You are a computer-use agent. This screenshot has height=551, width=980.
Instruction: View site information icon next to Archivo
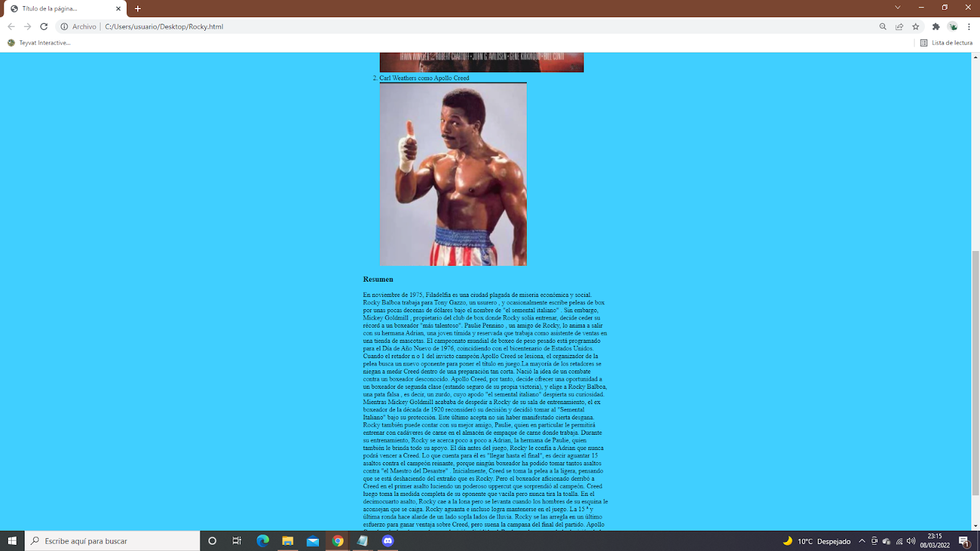(64, 26)
